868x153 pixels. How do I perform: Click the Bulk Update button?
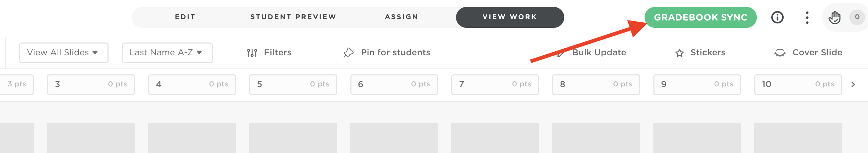point(599,53)
